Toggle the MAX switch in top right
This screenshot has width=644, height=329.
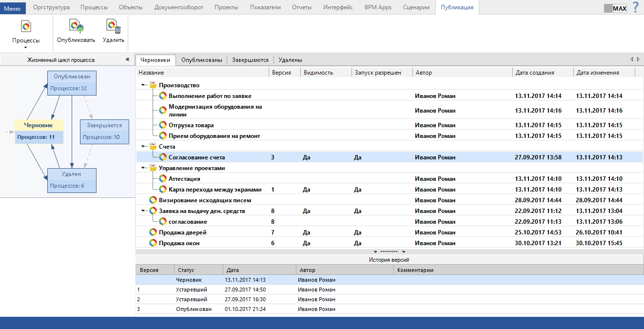tap(615, 8)
